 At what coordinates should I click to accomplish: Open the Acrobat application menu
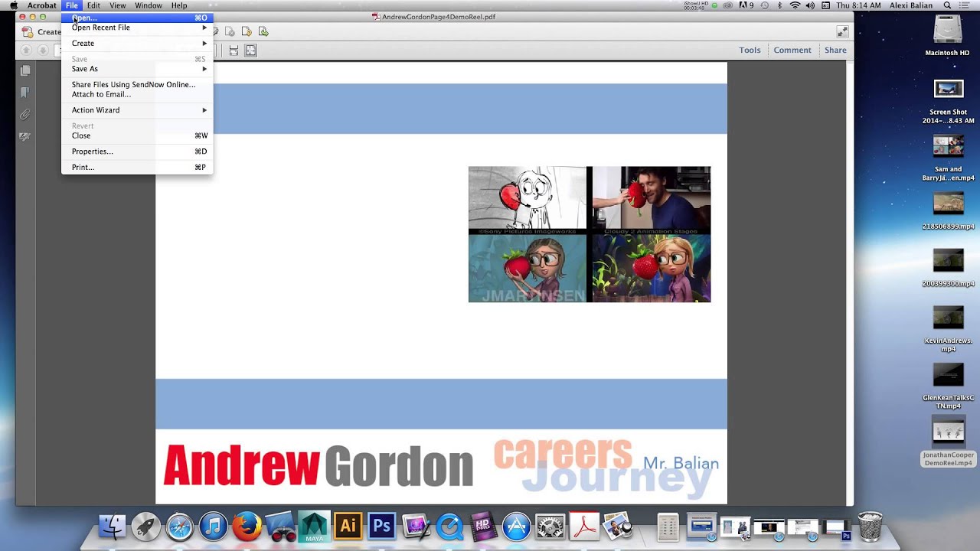click(x=42, y=5)
